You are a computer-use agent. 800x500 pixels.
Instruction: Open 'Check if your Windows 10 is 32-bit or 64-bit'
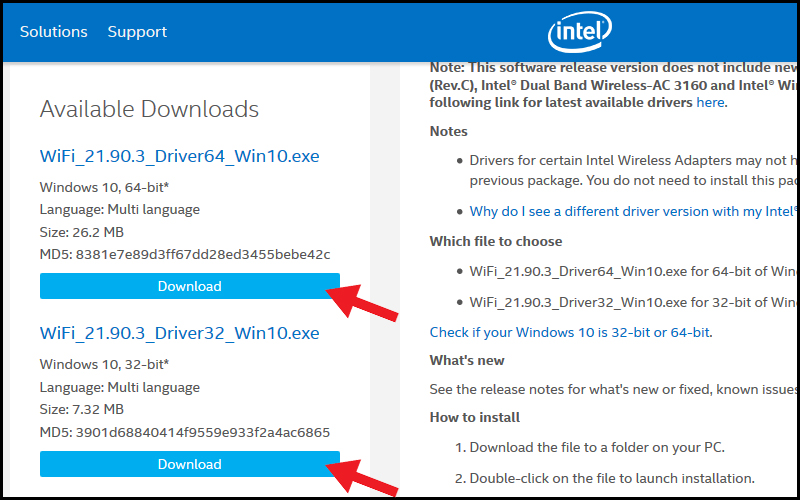pyautogui.click(x=569, y=333)
